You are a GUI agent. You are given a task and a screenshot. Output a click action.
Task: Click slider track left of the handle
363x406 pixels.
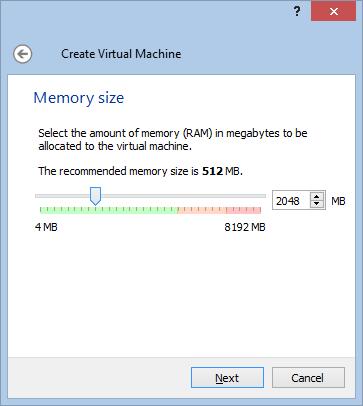click(x=63, y=196)
